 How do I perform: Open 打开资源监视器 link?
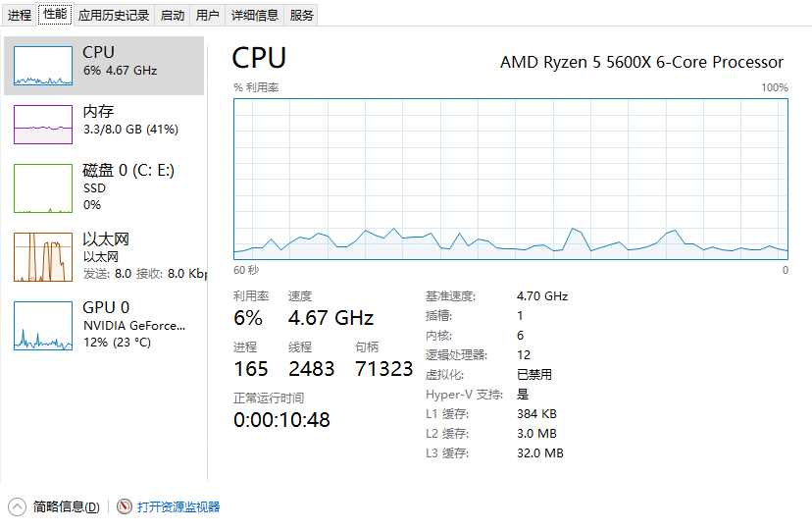click(178, 506)
